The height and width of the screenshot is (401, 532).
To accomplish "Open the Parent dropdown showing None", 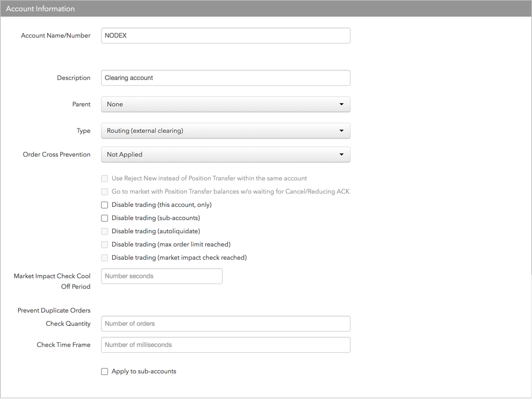I will point(226,104).
